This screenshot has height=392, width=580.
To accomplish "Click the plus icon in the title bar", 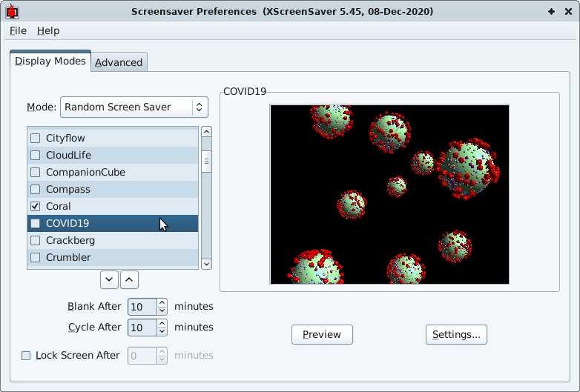I will (552, 12).
